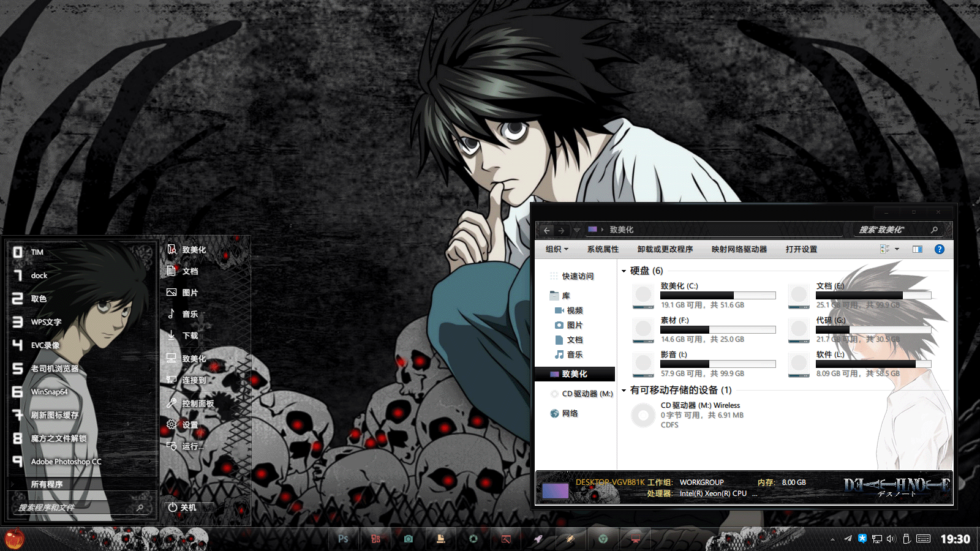980x551 pixels.
Task: Select the 影音 (I:) drive
Action: 704,364
